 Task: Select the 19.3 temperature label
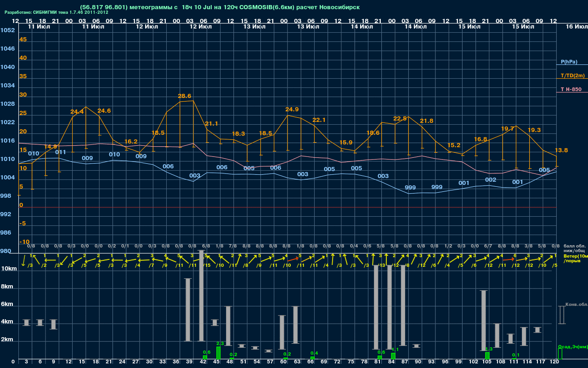(x=534, y=130)
